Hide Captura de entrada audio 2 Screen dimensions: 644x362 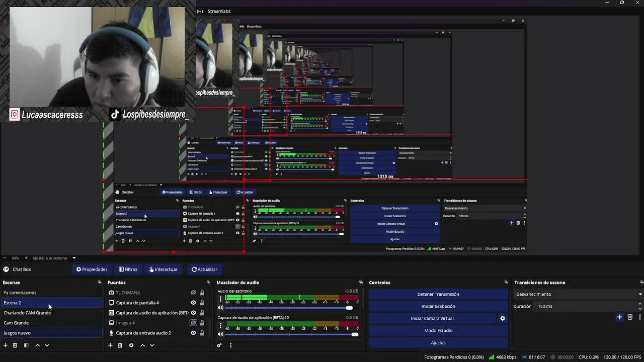[x=193, y=333]
